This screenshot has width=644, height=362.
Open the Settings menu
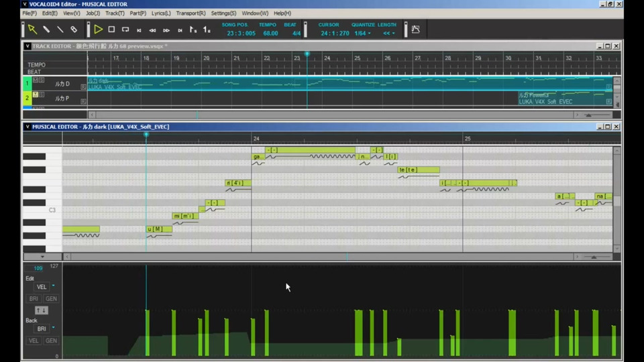pyautogui.click(x=223, y=13)
